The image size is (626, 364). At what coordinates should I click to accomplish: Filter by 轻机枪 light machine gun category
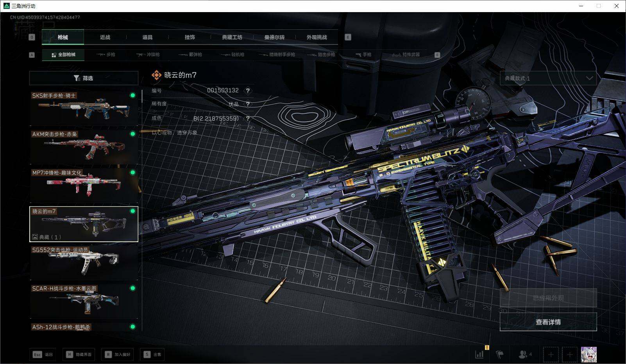click(x=233, y=55)
